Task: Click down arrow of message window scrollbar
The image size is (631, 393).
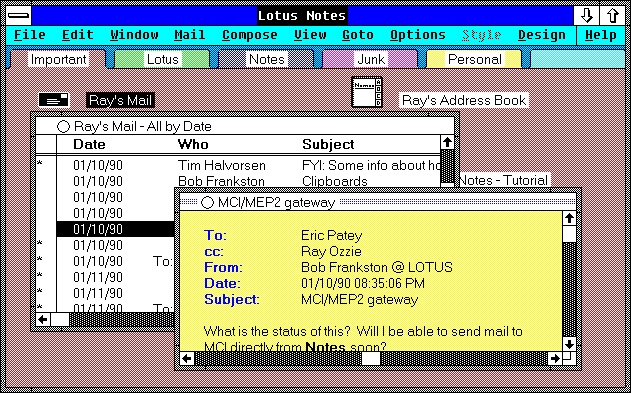Action: pos(569,344)
